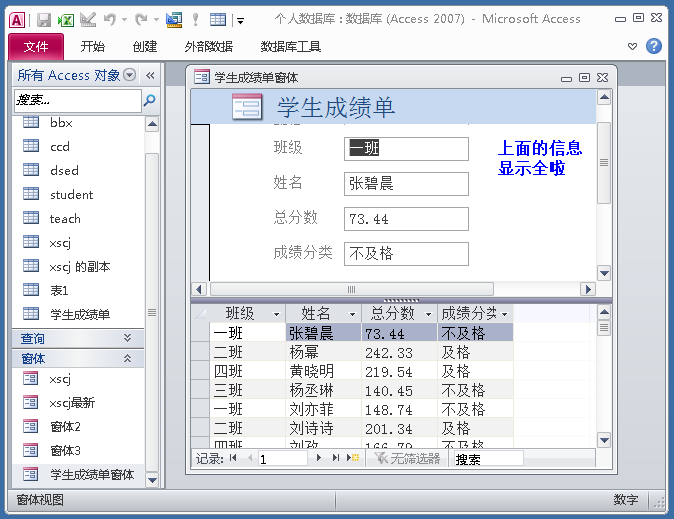Click the cell with name 杨幂
This screenshot has height=519, width=674.
pos(324,353)
